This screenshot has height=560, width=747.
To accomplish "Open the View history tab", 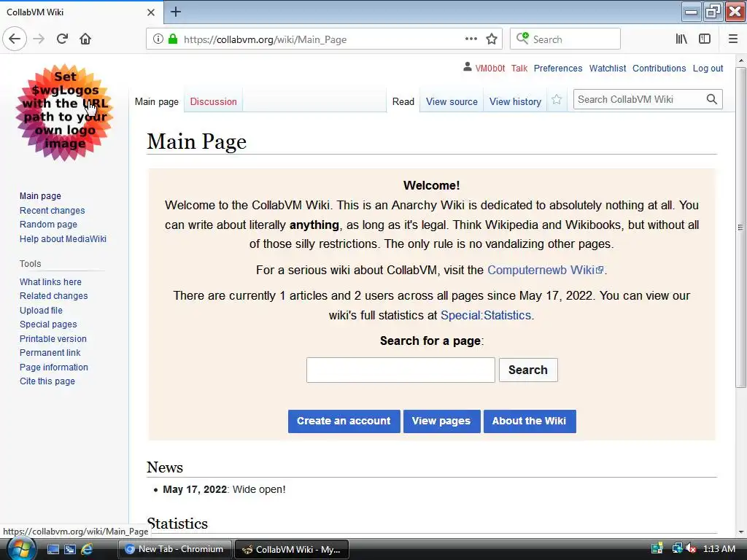I will [x=515, y=101].
